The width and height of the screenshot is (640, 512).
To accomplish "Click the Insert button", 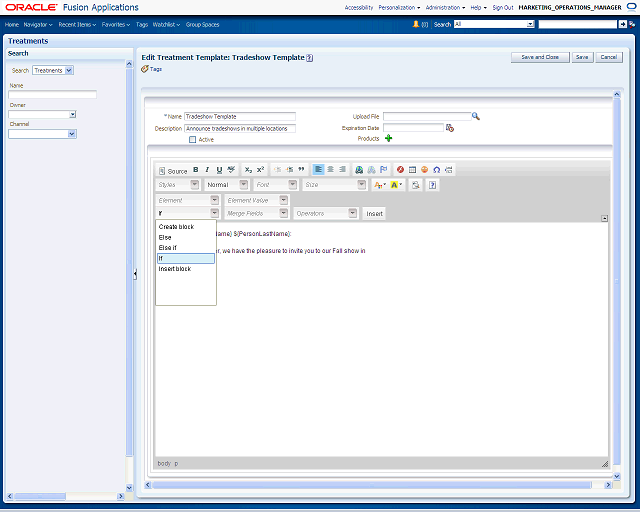I will coord(374,214).
